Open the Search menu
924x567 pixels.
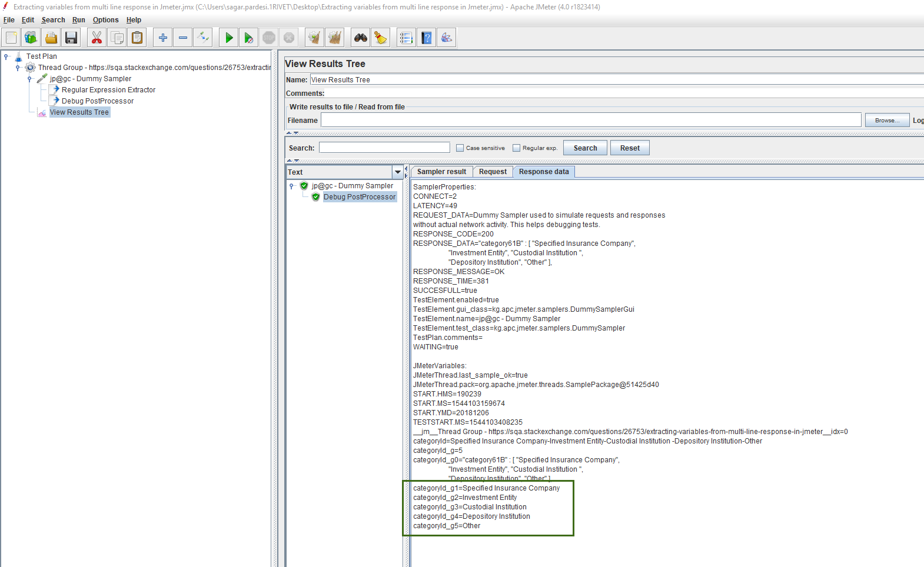(53, 20)
